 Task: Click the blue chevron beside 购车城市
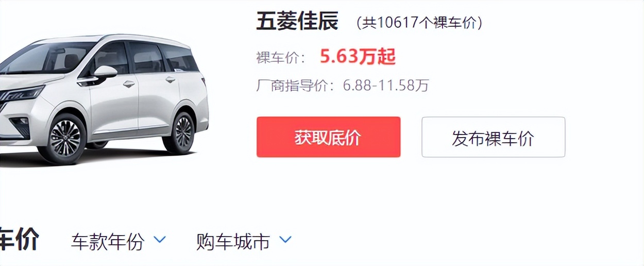(x=285, y=240)
